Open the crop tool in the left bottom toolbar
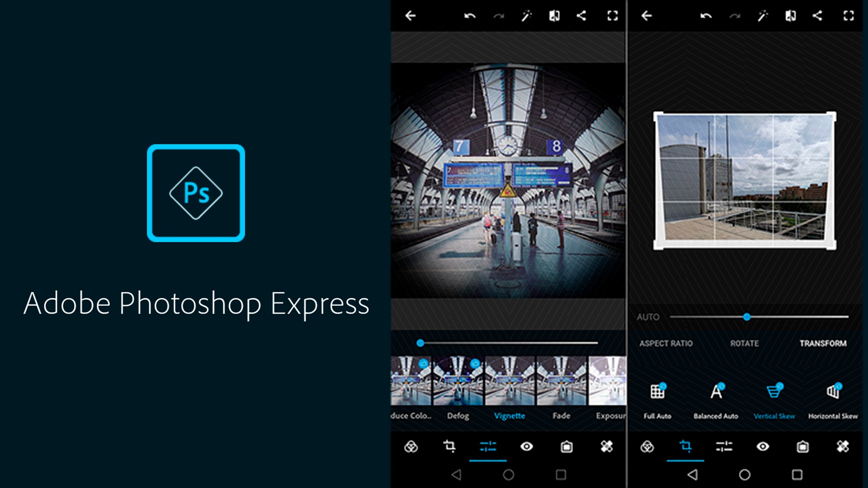The width and height of the screenshot is (868, 488). point(449,446)
